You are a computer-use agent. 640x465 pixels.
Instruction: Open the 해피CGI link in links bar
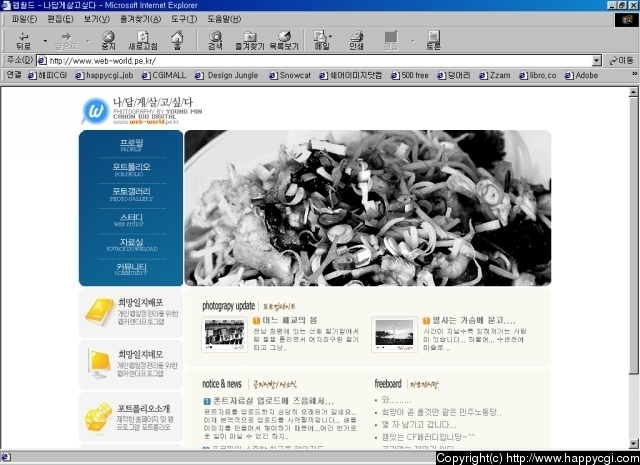pos(47,75)
